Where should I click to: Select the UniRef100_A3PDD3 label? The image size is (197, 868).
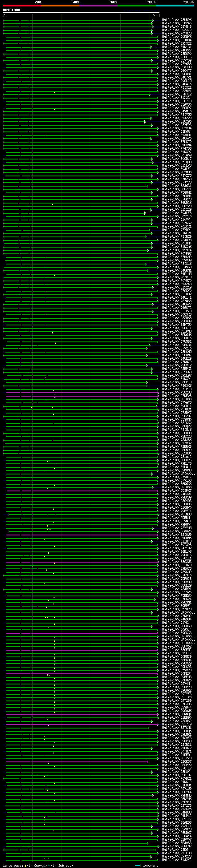(177, 433)
